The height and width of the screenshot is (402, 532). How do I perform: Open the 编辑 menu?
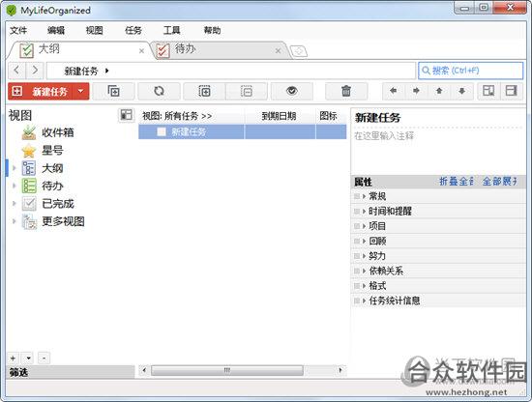coord(56,31)
